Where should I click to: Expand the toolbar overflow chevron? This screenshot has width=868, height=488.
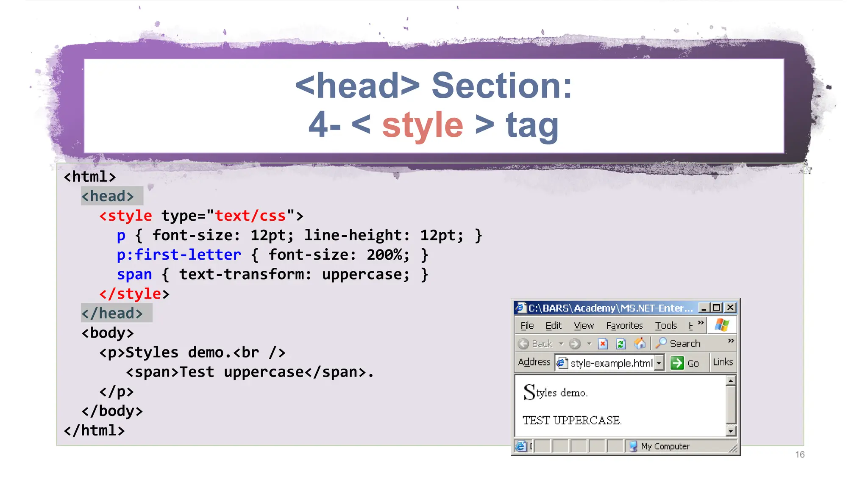(x=731, y=341)
